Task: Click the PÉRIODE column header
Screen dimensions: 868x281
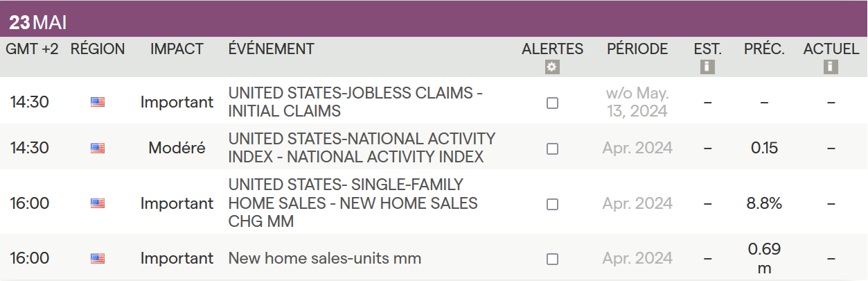Action: [637, 49]
